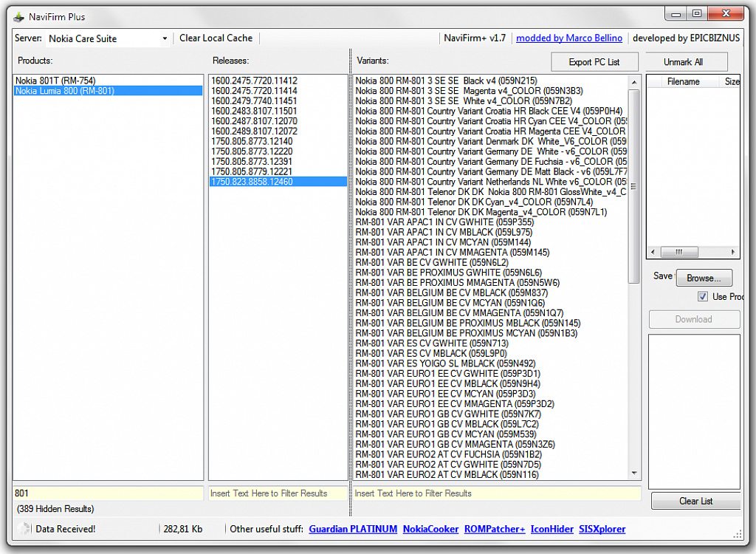Viewport: 756px width, 554px height.
Task: Select release 1600.2475.7720.11414
Action: [x=278, y=91]
